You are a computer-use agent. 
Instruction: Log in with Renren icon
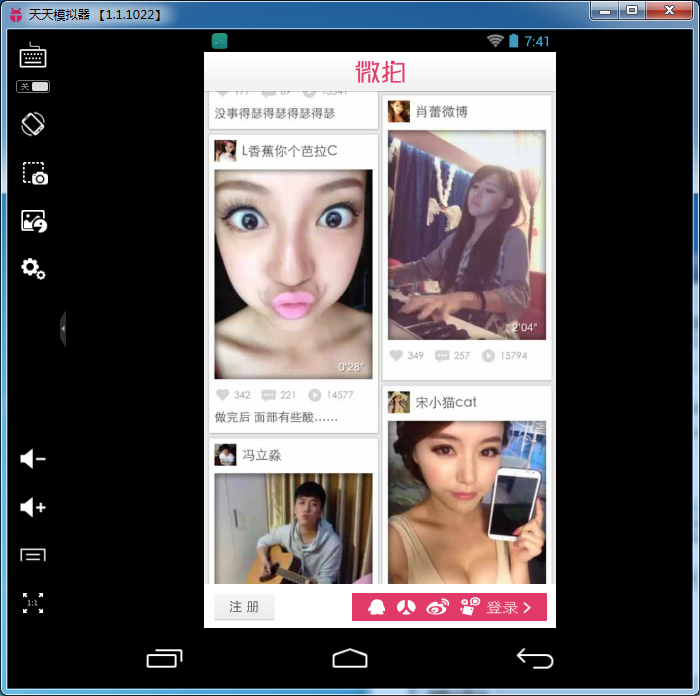click(x=406, y=607)
